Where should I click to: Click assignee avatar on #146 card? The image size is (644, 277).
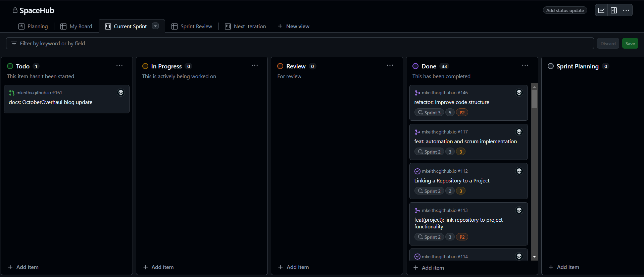[519, 93]
